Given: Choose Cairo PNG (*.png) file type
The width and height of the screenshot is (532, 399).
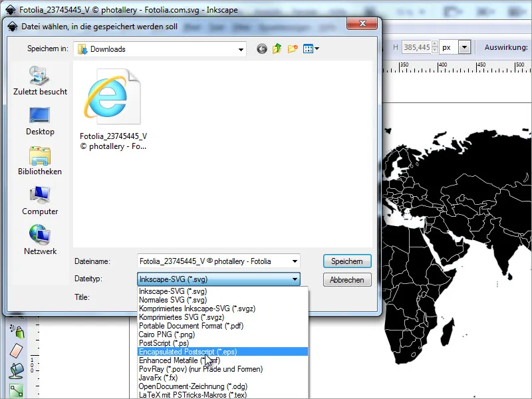Looking at the screenshot, I should coord(223,334).
